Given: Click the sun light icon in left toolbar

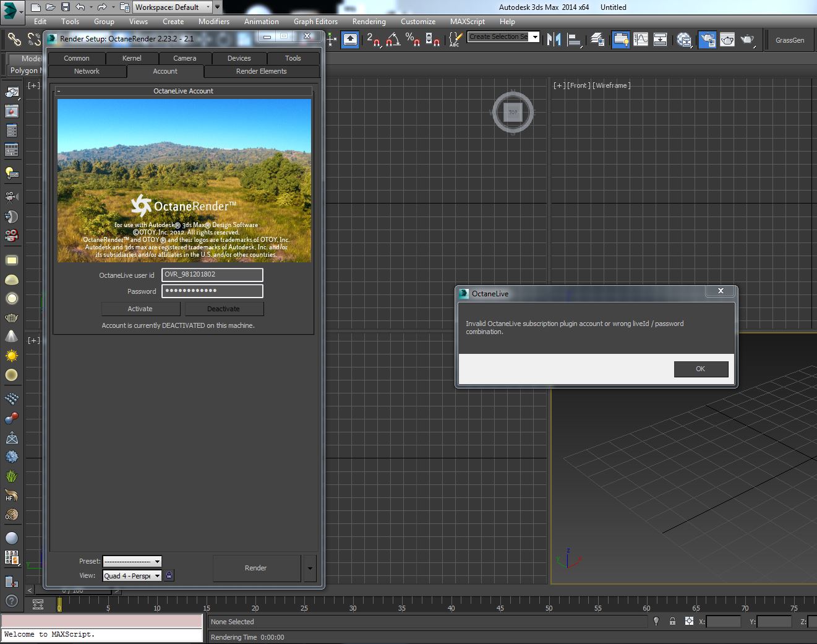Looking at the screenshot, I should pyautogui.click(x=12, y=356).
